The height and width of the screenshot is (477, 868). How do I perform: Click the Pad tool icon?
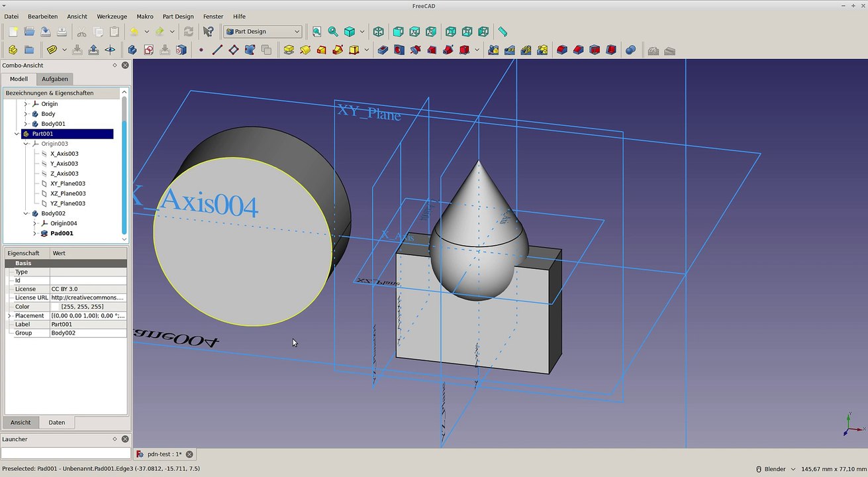(289, 50)
